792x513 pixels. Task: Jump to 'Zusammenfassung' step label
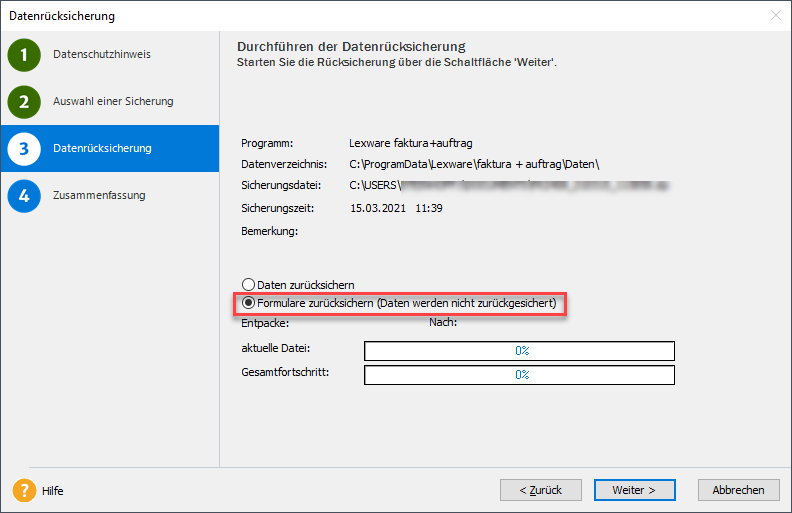(99, 195)
